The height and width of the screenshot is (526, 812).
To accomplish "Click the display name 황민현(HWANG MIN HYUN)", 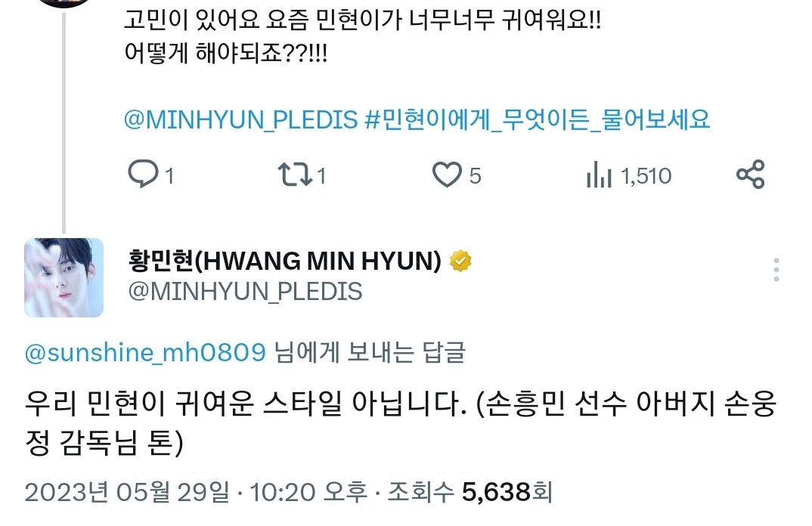I will tap(284, 261).
